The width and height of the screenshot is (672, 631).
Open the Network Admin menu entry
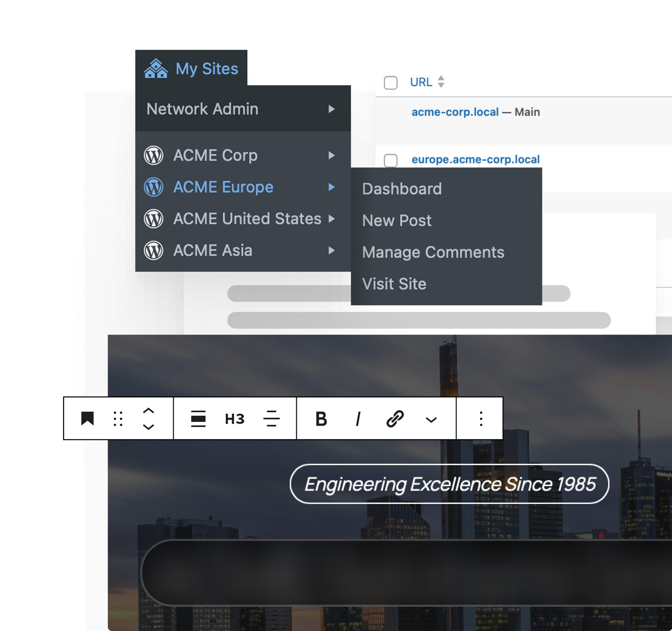pyautogui.click(x=243, y=109)
